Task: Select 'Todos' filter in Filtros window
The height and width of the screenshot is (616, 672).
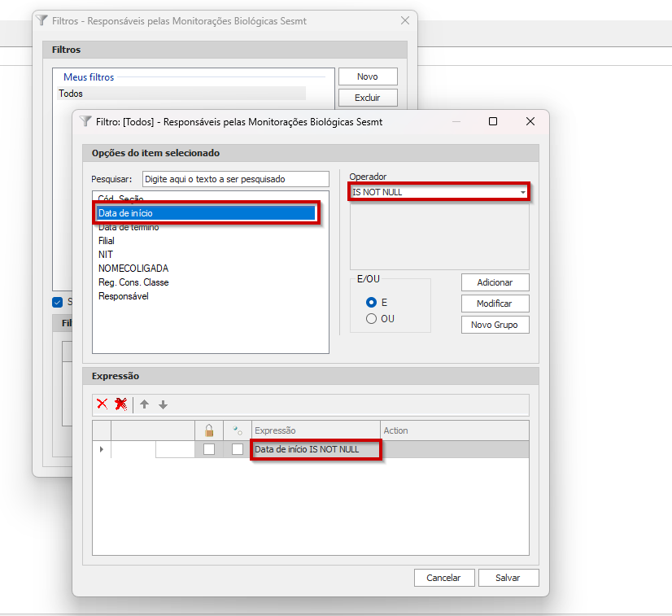Action: coord(181,94)
